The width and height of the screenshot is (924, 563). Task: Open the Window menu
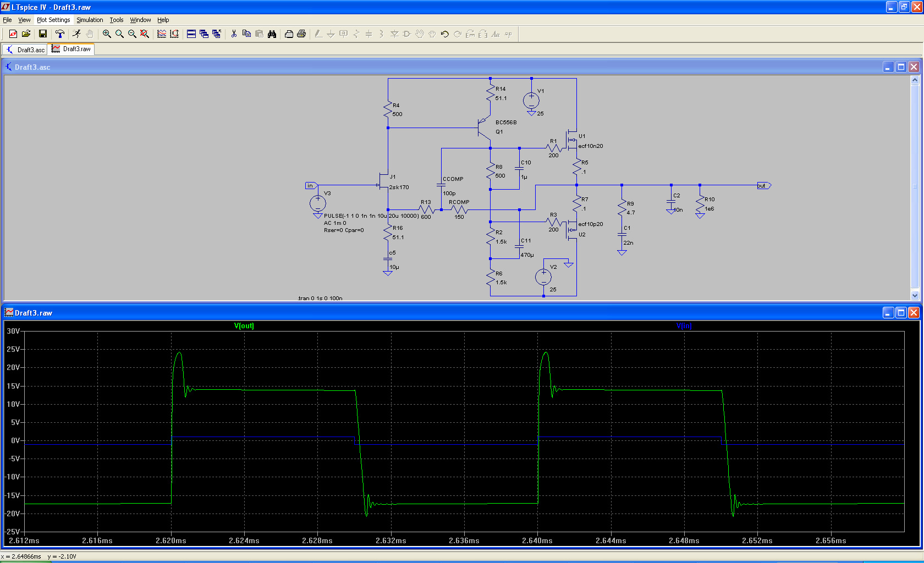coord(140,20)
